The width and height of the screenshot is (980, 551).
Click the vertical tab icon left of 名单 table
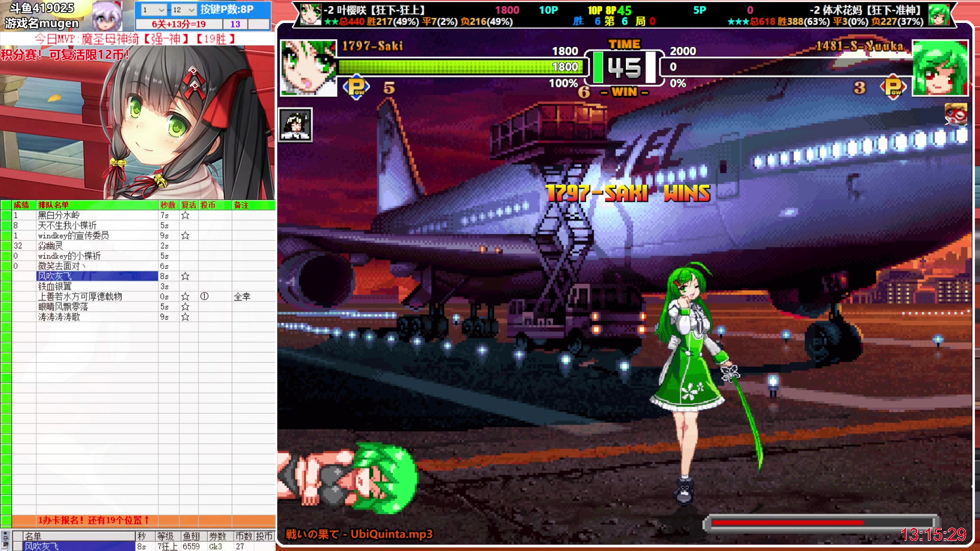pyautogui.click(x=5, y=541)
